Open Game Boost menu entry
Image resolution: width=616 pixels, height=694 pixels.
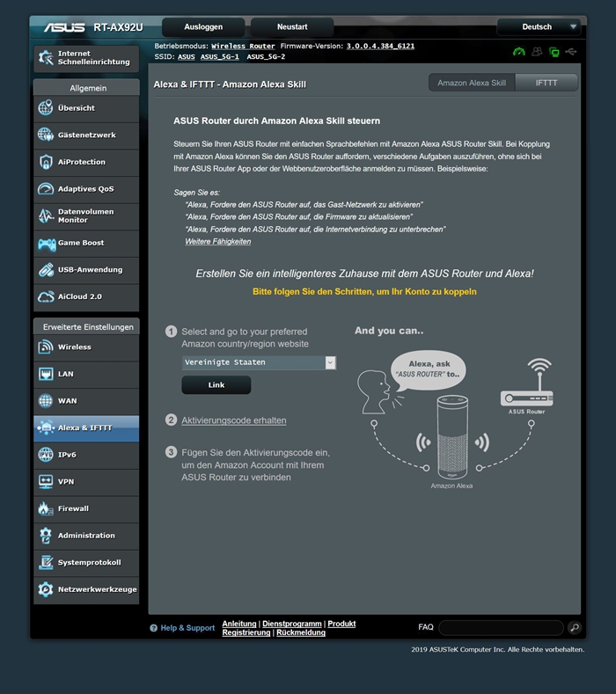pos(86,243)
